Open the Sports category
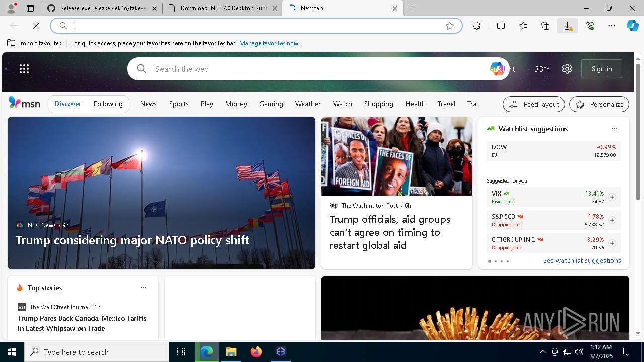The width and height of the screenshot is (644, 362). click(179, 104)
